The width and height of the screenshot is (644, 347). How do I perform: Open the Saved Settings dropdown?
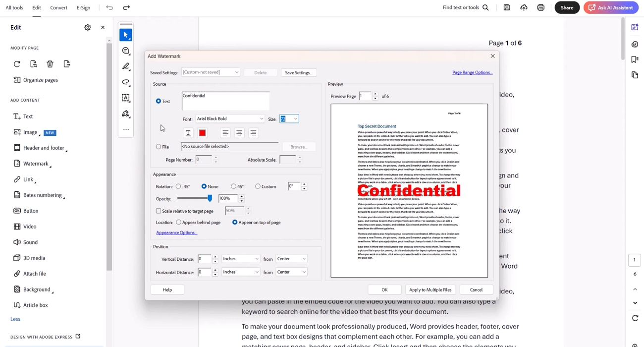point(211,72)
